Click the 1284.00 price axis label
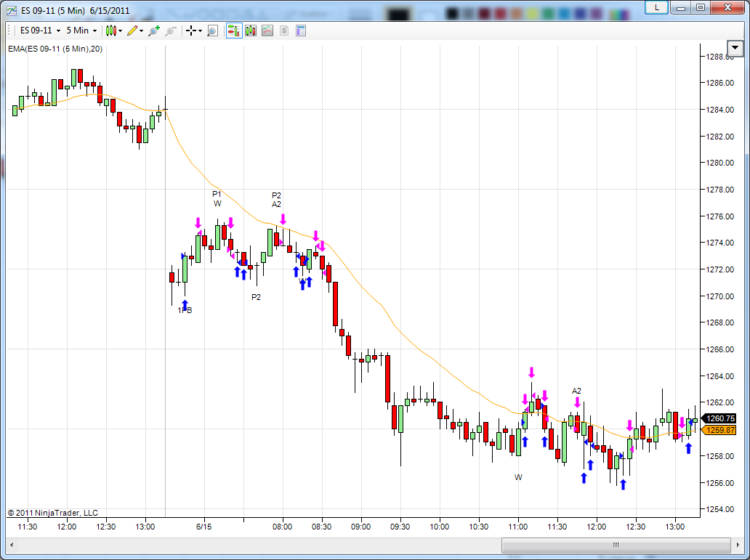 [x=720, y=110]
